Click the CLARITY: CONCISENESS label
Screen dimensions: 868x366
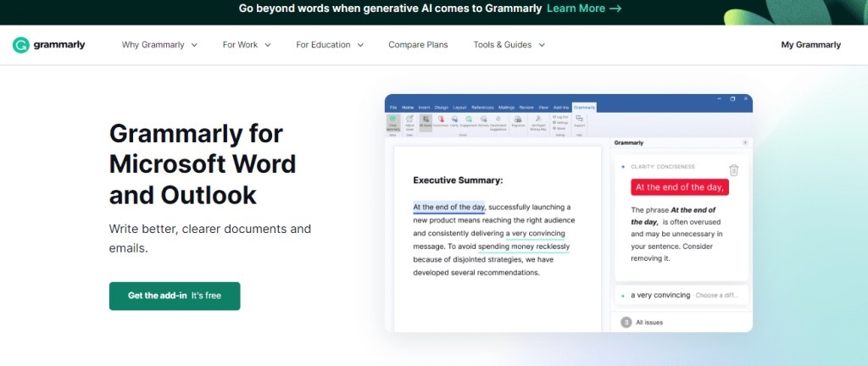pyautogui.click(x=663, y=166)
